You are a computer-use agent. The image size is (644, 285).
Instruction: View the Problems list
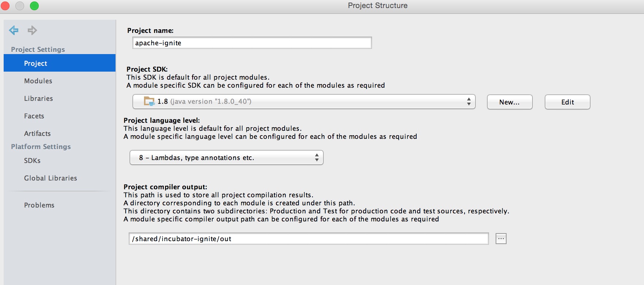[39, 205]
